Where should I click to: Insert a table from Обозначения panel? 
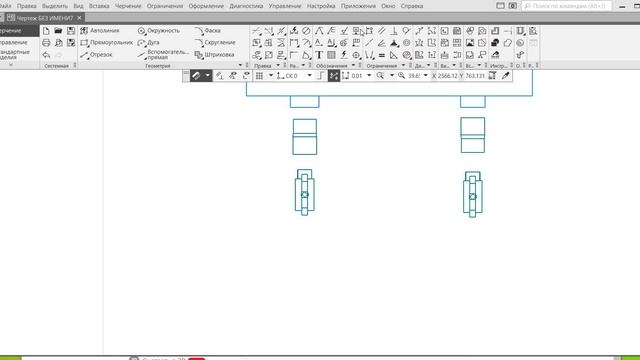pyautogui.click(x=331, y=55)
